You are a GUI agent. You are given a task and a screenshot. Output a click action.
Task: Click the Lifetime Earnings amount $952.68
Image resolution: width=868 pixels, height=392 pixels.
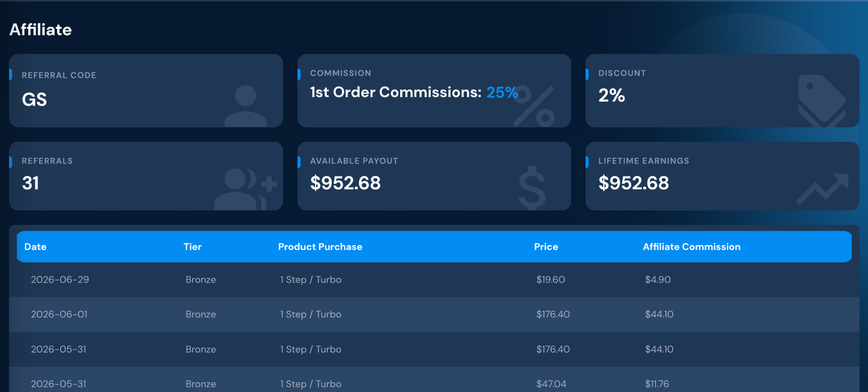634,183
